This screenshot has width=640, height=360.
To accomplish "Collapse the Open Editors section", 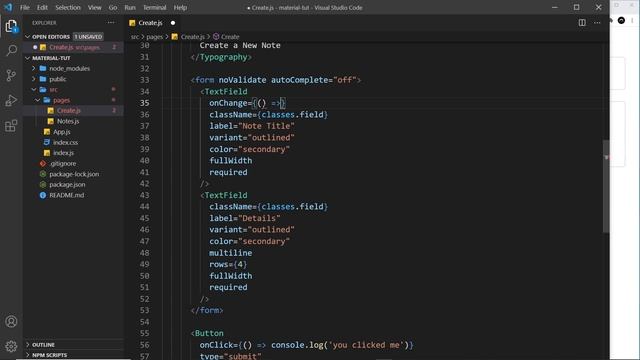I will [28, 37].
